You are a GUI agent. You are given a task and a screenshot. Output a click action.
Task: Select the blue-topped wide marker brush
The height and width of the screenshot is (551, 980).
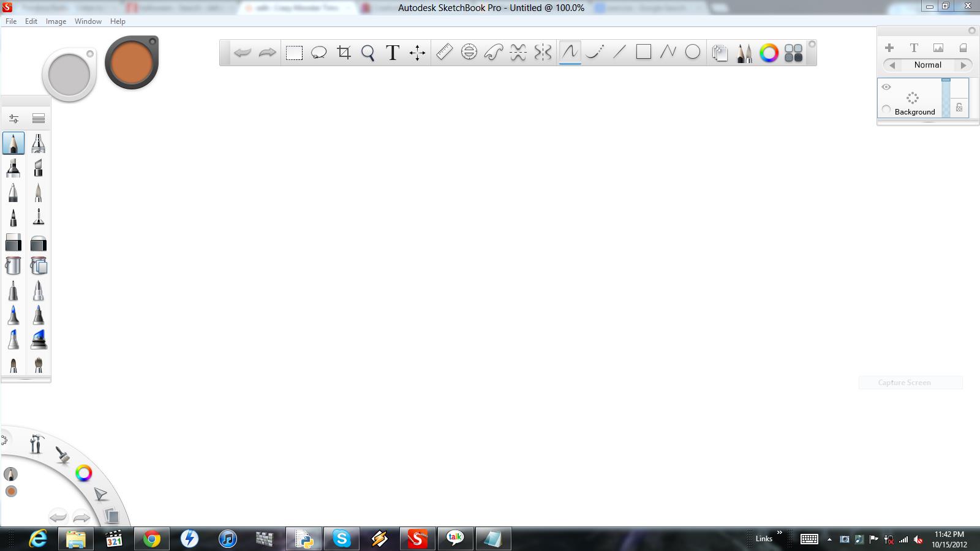[38, 339]
